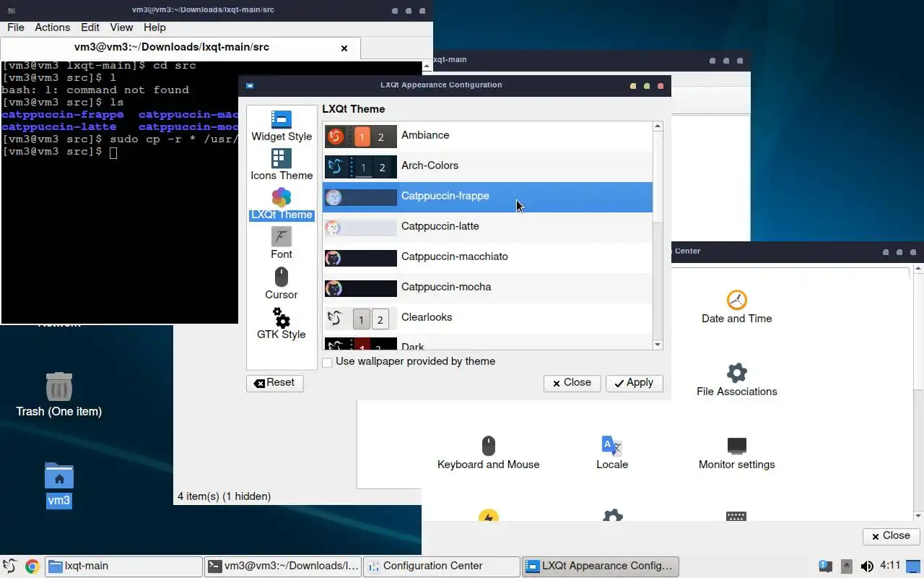
Task: Click theme list scrollbar down arrow
Action: [x=658, y=345]
